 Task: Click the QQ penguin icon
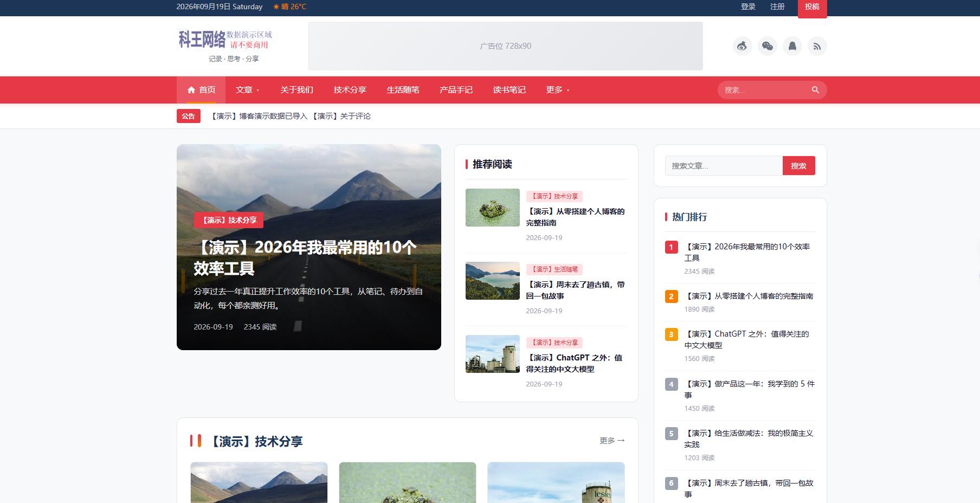pyautogui.click(x=792, y=46)
